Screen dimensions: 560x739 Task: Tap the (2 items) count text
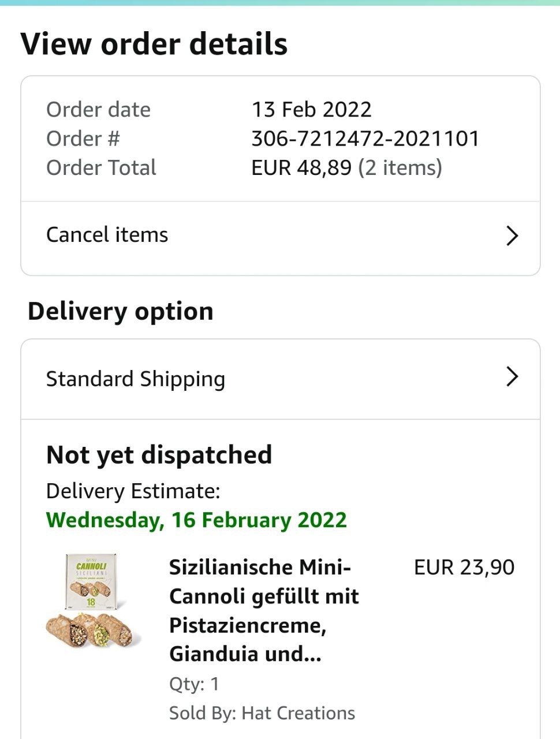[x=400, y=168]
